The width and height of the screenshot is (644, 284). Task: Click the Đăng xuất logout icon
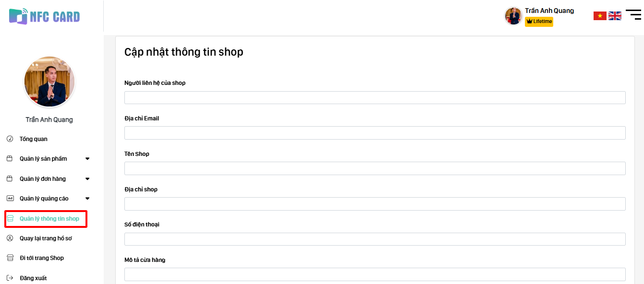pyautogui.click(x=10, y=278)
